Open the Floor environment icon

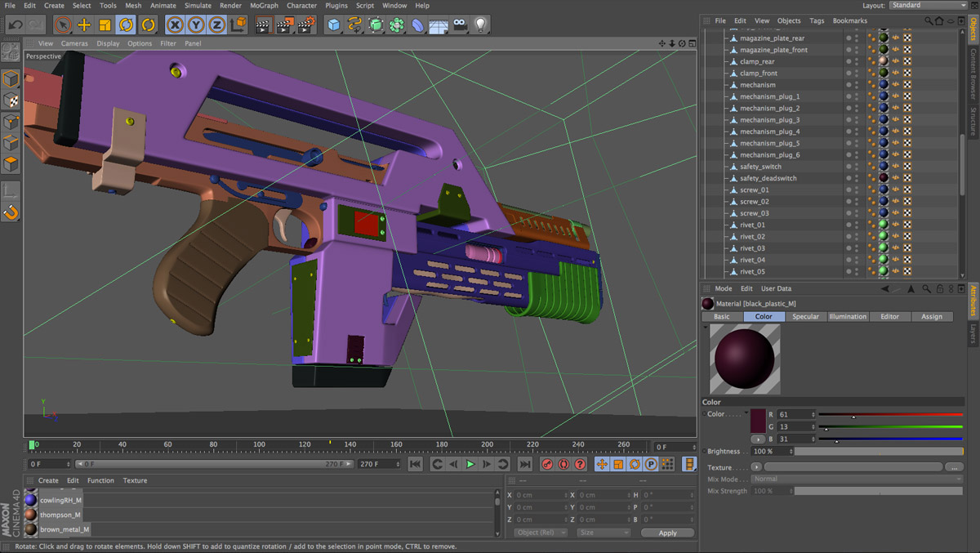(439, 25)
